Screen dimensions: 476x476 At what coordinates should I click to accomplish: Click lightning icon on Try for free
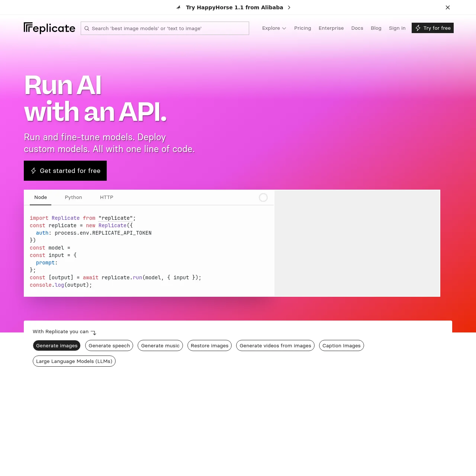point(418,28)
